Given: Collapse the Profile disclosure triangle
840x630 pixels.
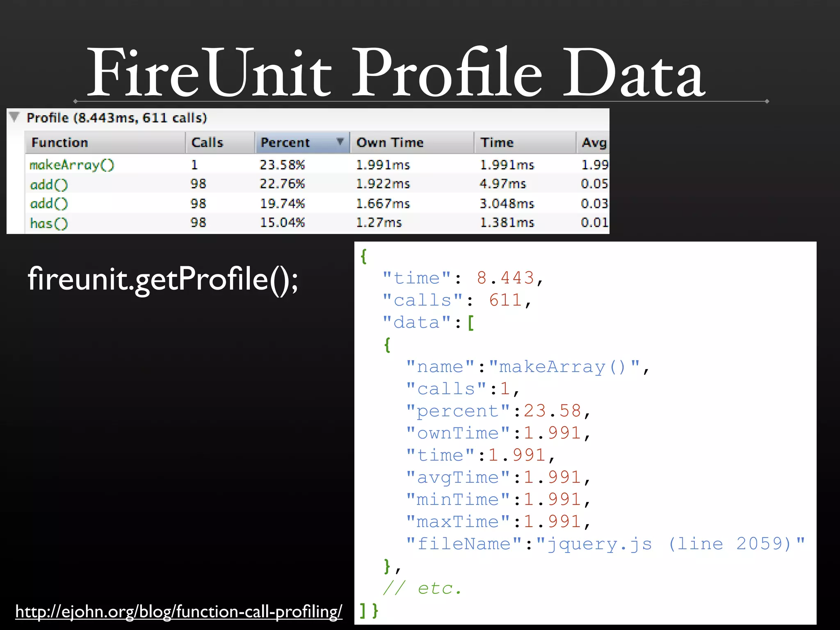Looking at the screenshot, I should tap(14, 117).
